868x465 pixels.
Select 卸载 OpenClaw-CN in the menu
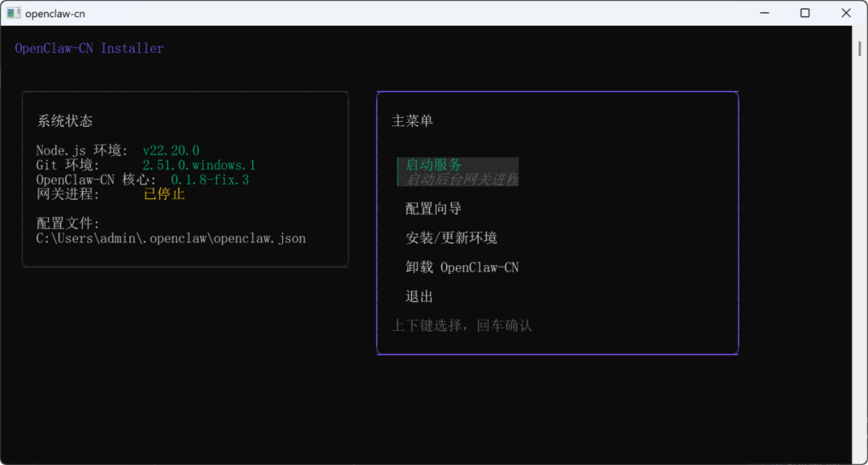pyautogui.click(x=461, y=267)
